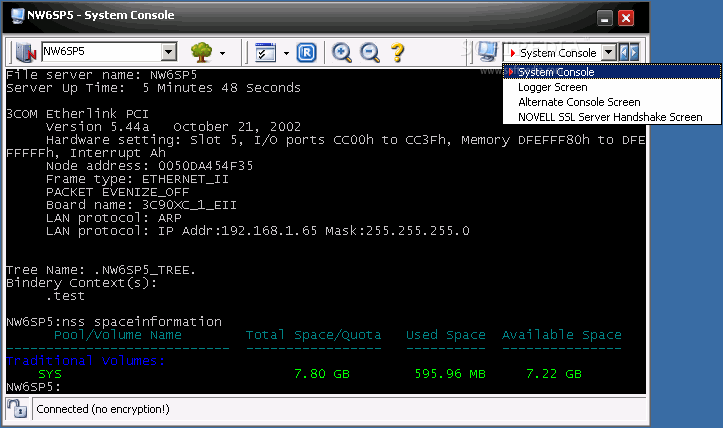This screenshot has height=428, width=723.
Task: Click the 'Bindery Context(s):' line
Action: coord(81,283)
